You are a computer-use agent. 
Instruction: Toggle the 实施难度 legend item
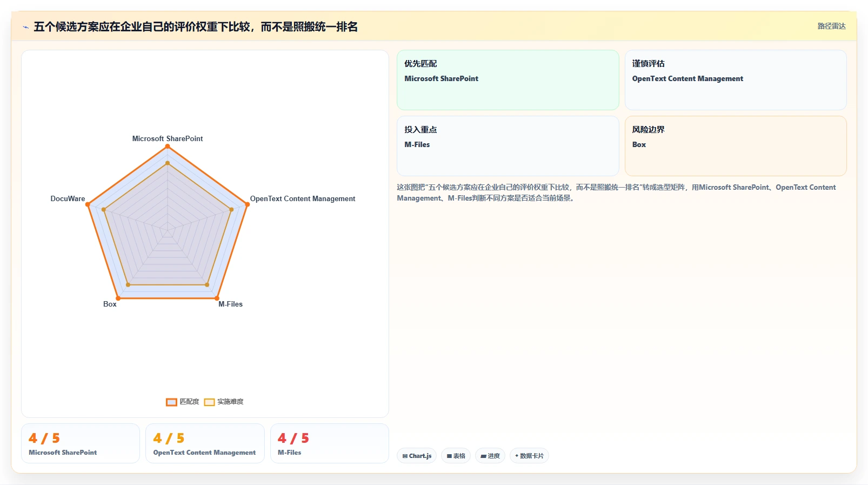224,402
